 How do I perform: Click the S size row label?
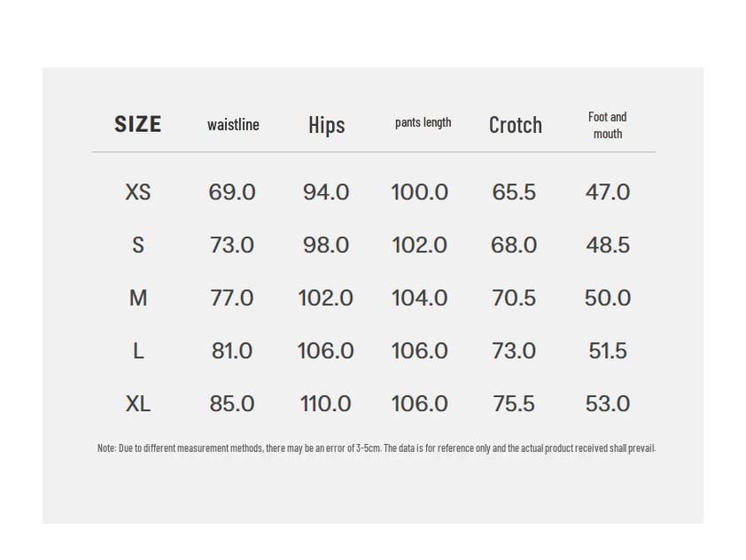[x=137, y=245]
